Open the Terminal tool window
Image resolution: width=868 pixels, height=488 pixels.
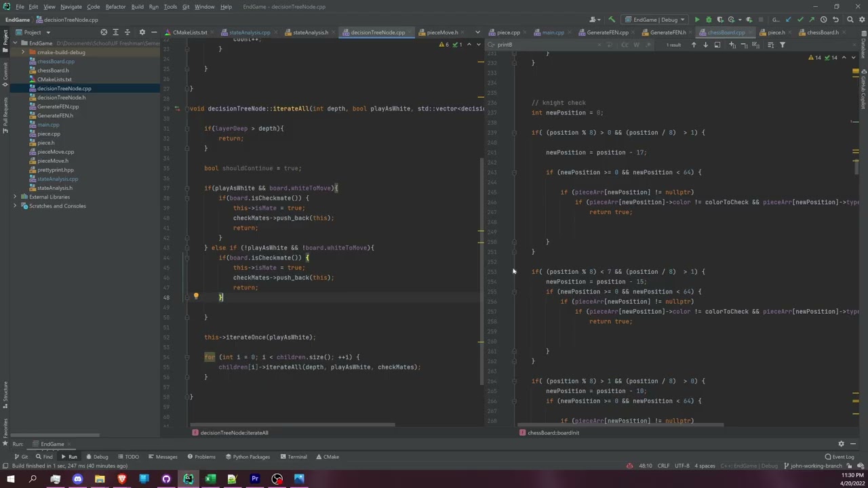click(293, 457)
